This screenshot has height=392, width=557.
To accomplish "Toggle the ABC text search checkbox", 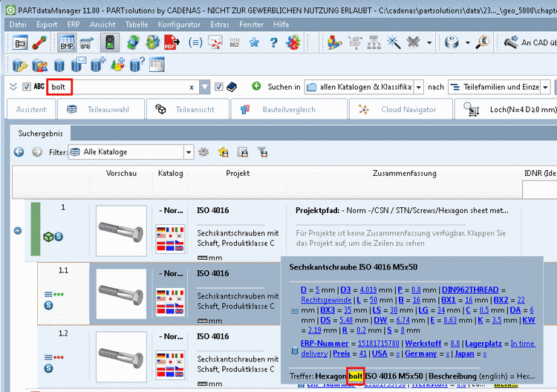I will pos(27,87).
